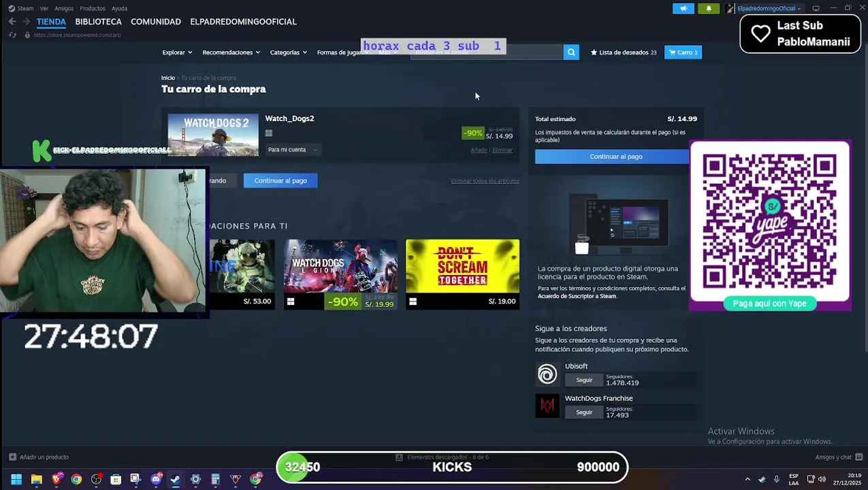The height and width of the screenshot is (490, 868).
Task: Click the Watch Dogs 2 cart thumbnail
Action: point(213,135)
